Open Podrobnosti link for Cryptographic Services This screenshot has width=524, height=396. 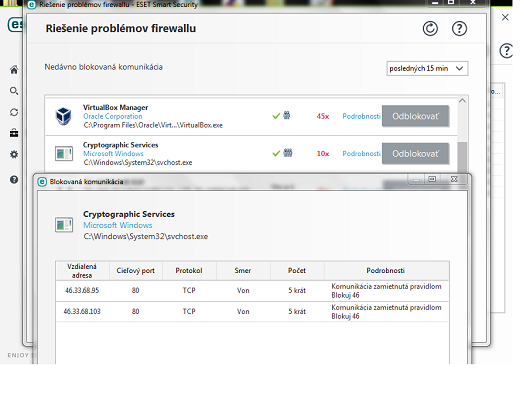(x=361, y=154)
